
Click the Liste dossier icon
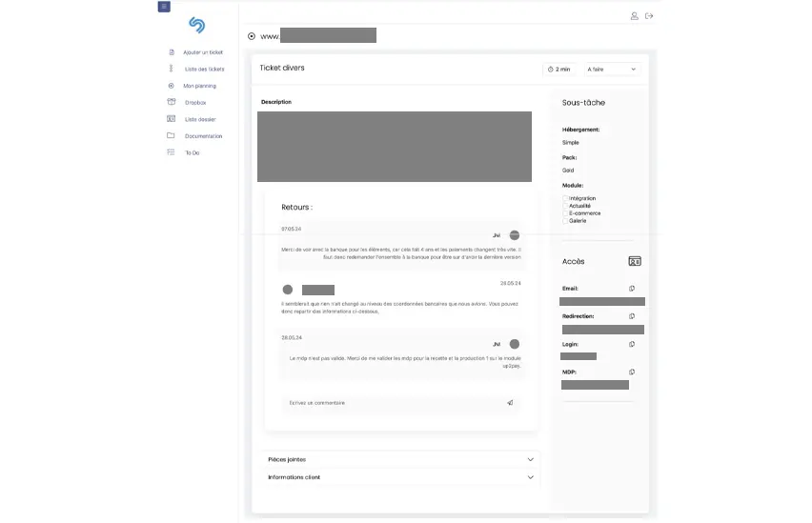(171, 118)
